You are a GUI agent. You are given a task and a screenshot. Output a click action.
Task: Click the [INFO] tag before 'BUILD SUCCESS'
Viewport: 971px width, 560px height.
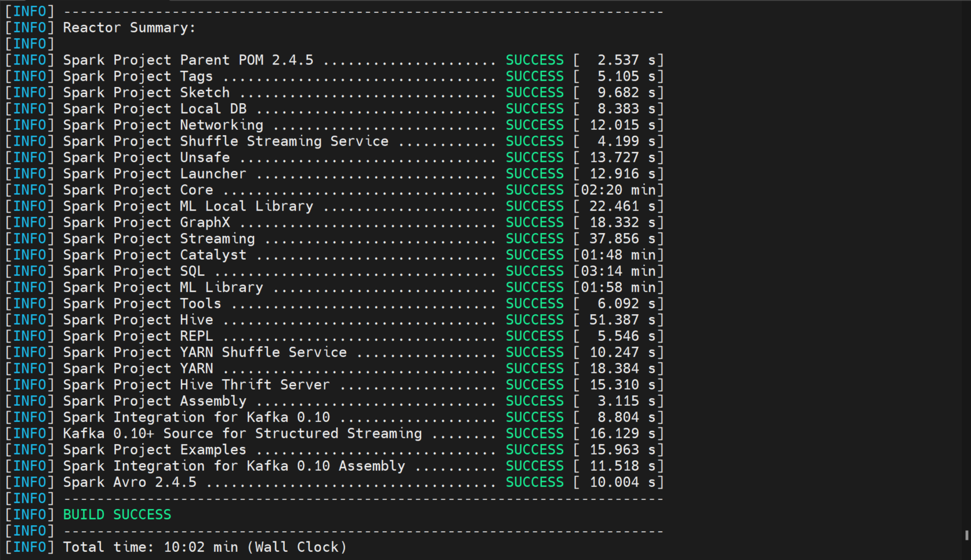point(30,515)
